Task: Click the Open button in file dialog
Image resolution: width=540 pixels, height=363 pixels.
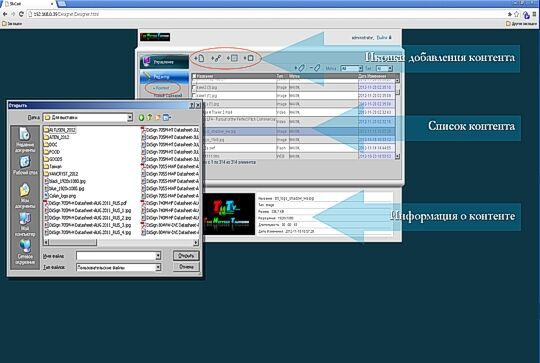Action: coord(186,256)
